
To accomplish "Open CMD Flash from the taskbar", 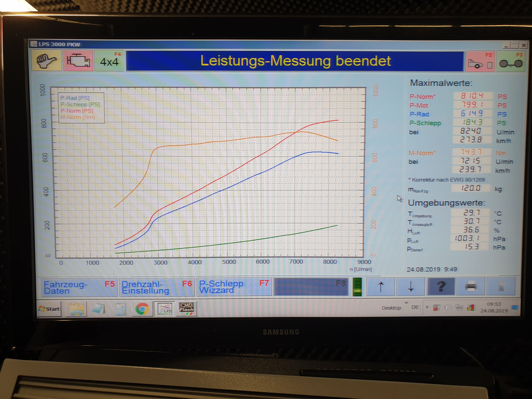I will click(186, 309).
